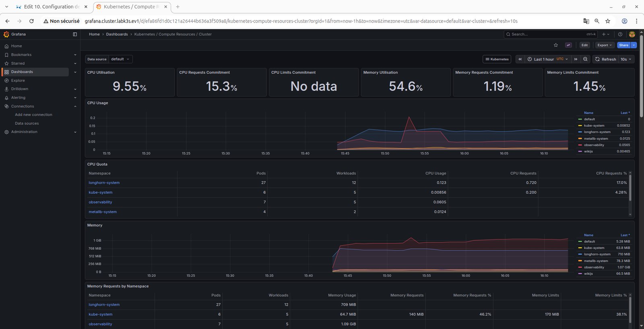Reload the browser page

point(31,21)
